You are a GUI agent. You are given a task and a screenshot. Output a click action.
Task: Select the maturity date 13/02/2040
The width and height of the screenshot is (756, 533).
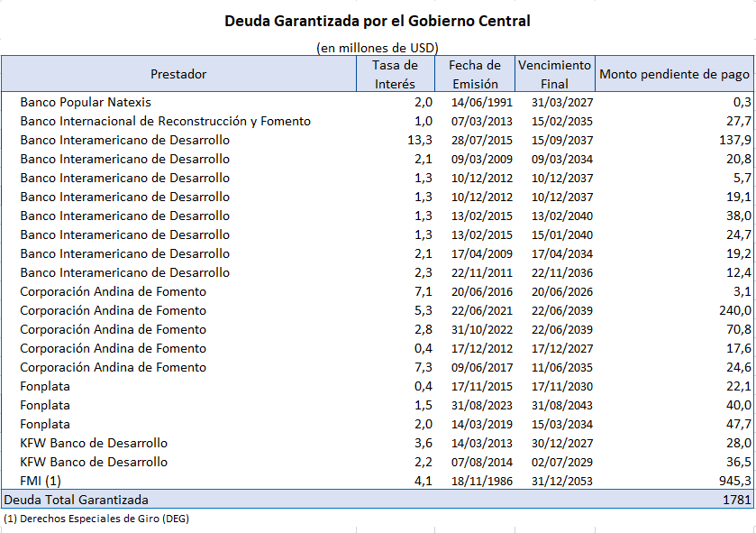(x=562, y=216)
